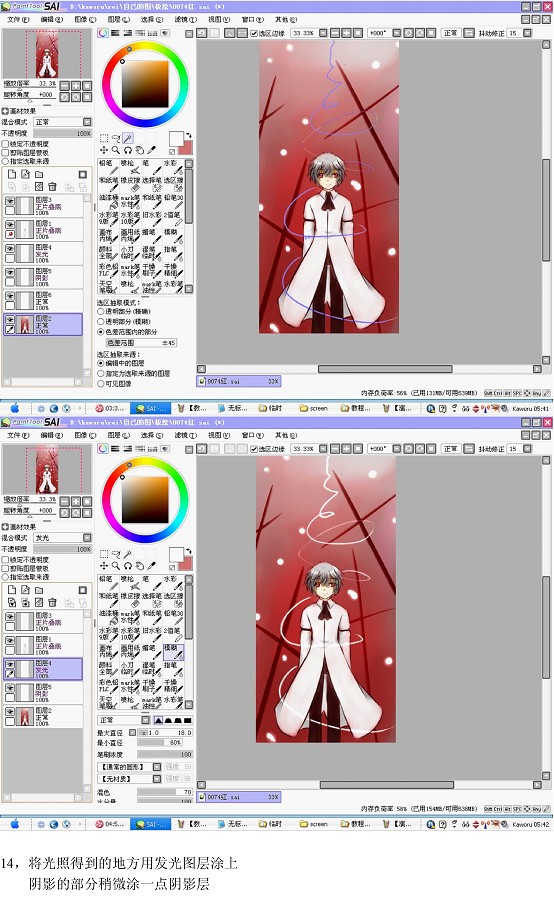Select the 模糊 blur brush in lower SAI window
The height and width of the screenshot is (915, 554).
173,652
